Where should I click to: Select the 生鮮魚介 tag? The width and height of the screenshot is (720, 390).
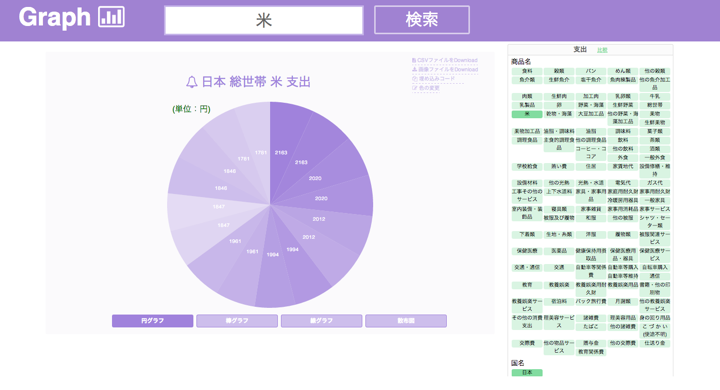coord(559,80)
